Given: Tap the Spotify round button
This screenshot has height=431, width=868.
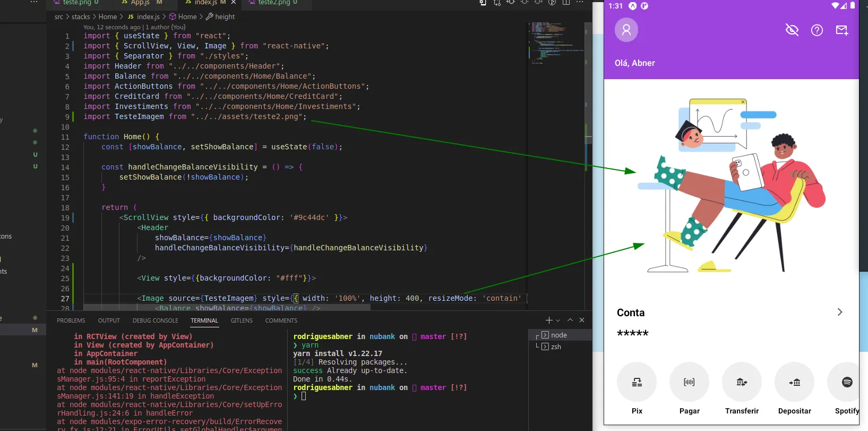Looking at the screenshot, I should pos(844,382).
